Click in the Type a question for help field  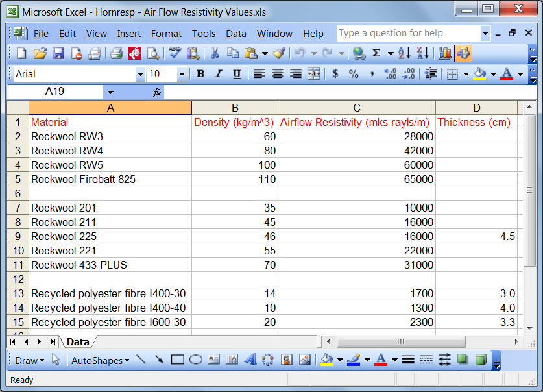click(409, 33)
